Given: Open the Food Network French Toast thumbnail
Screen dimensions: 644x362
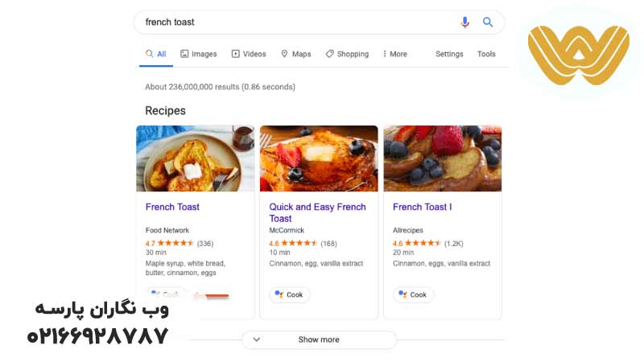Looking at the screenshot, I should [x=195, y=158].
